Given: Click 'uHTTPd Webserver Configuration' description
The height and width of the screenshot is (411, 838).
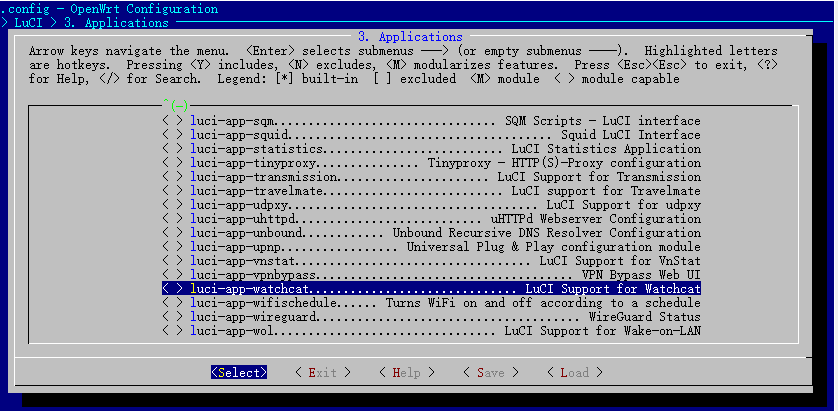Looking at the screenshot, I should 595,219.
